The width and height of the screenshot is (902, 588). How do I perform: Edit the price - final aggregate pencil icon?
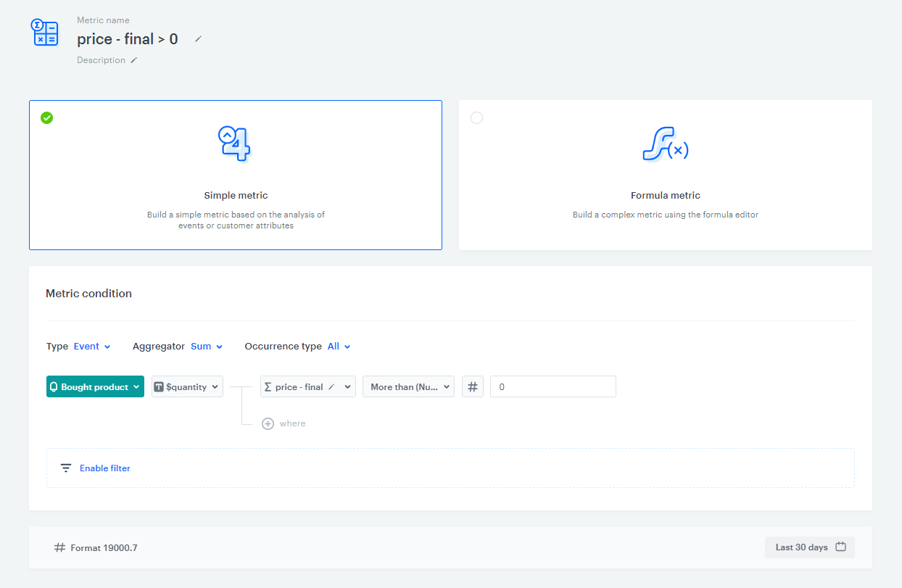(x=331, y=387)
